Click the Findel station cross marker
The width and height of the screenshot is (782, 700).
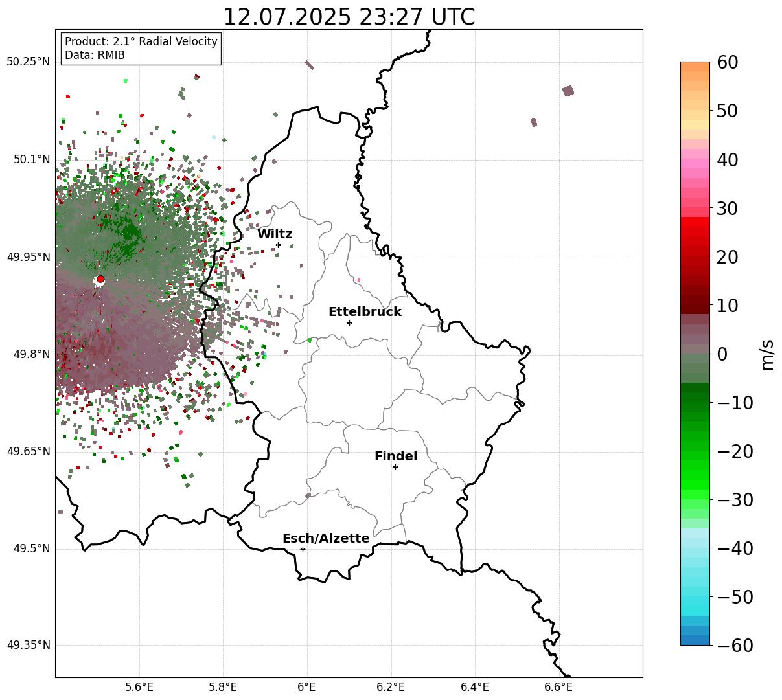click(x=395, y=467)
